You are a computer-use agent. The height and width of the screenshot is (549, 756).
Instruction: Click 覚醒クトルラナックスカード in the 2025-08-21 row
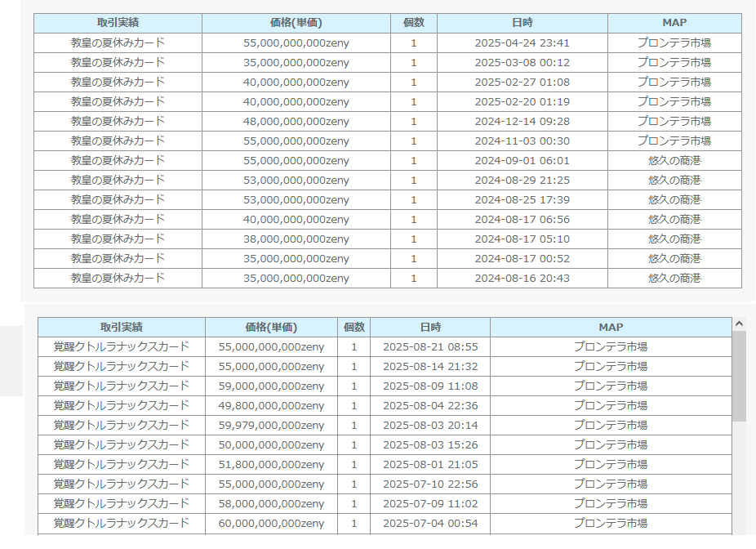122,347
